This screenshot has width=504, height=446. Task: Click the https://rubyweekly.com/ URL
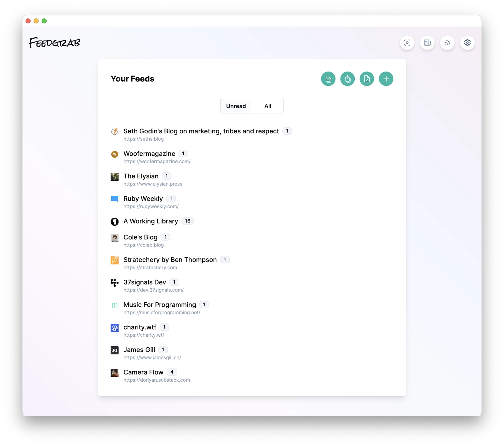151,206
